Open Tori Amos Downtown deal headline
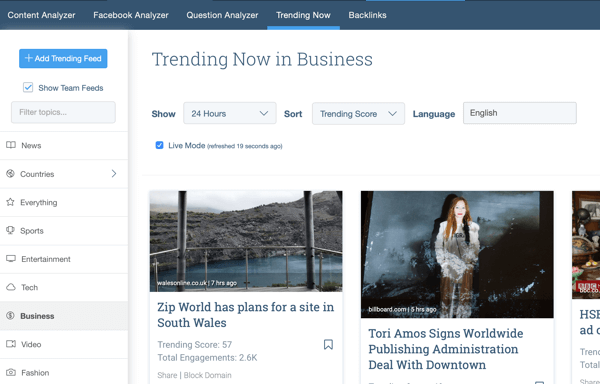 coord(446,349)
